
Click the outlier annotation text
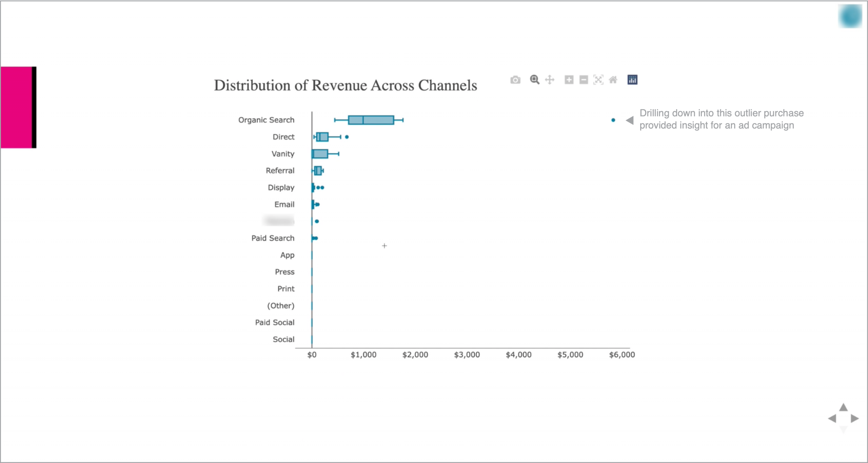click(721, 119)
